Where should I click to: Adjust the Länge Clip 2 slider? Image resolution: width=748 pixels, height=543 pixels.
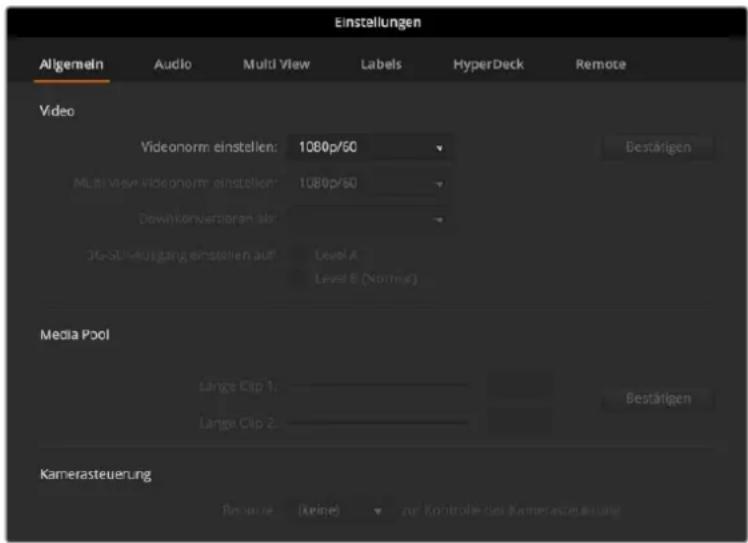coord(379,422)
